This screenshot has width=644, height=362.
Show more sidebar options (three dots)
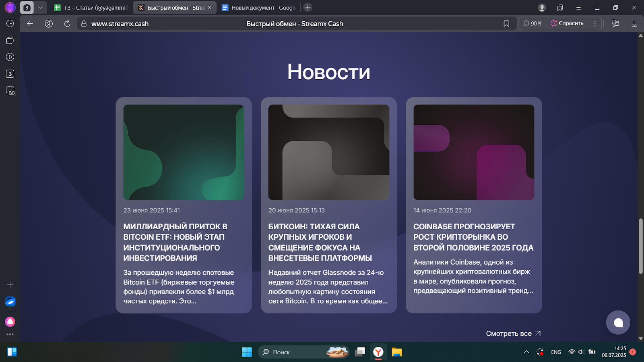[x=10, y=334]
